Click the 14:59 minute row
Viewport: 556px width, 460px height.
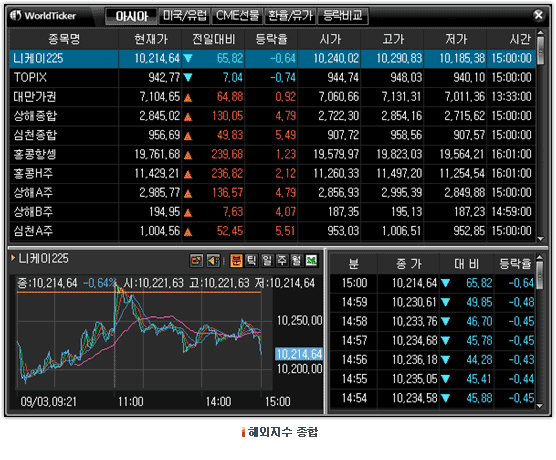click(x=432, y=302)
